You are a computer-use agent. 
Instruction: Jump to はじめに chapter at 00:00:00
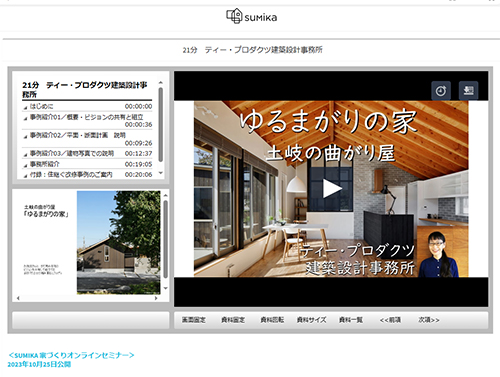coord(88,106)
